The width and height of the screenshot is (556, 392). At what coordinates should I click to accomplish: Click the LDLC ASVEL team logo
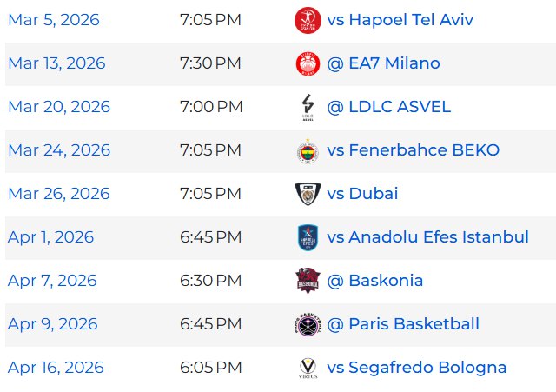(308, 107)
